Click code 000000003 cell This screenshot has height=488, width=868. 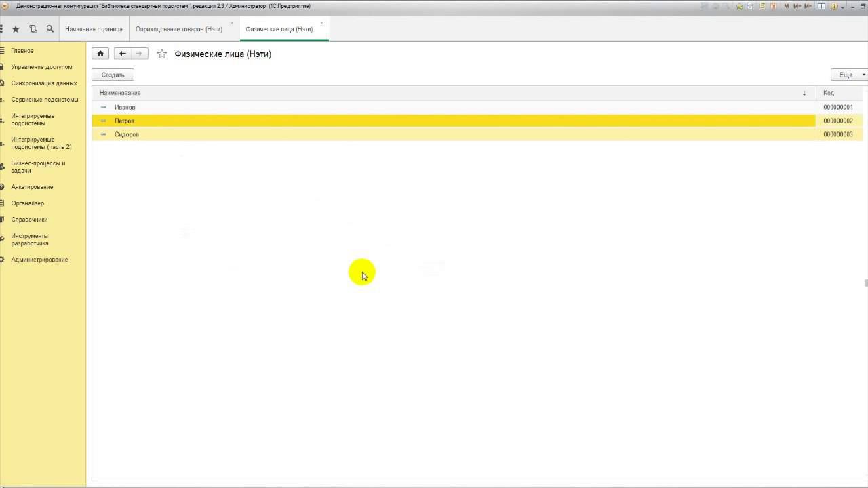(838, 134)
